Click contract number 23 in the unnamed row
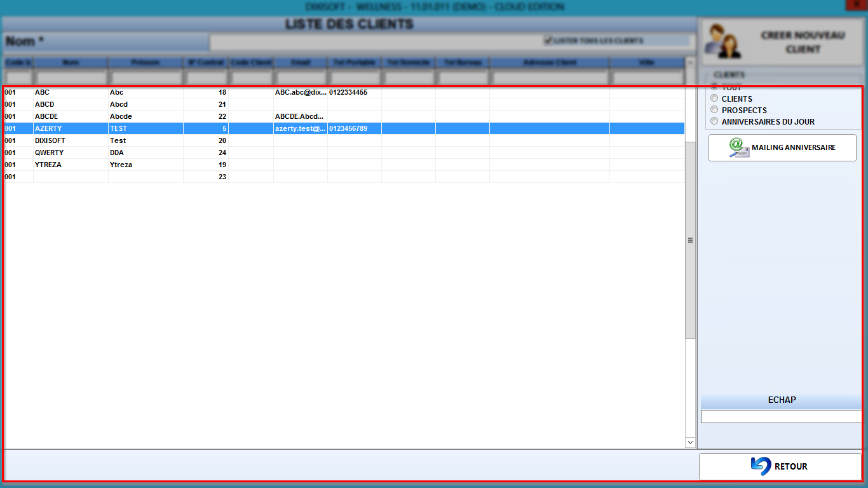This screenshot has width=868, height=488. coord(222,177)
